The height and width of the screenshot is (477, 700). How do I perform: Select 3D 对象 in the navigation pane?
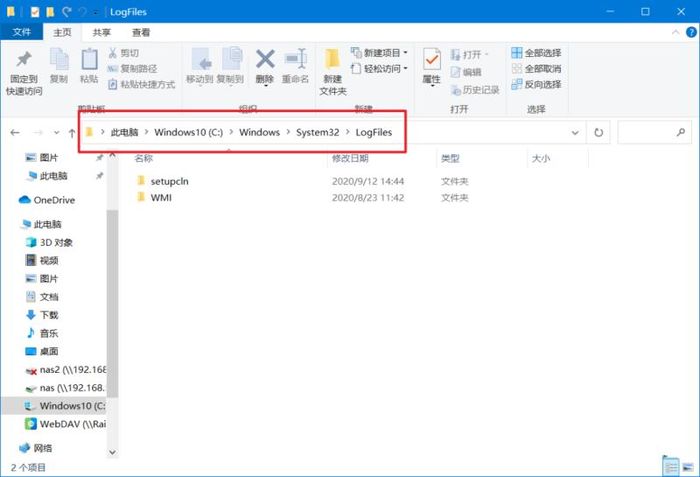[x=49, y=243]
